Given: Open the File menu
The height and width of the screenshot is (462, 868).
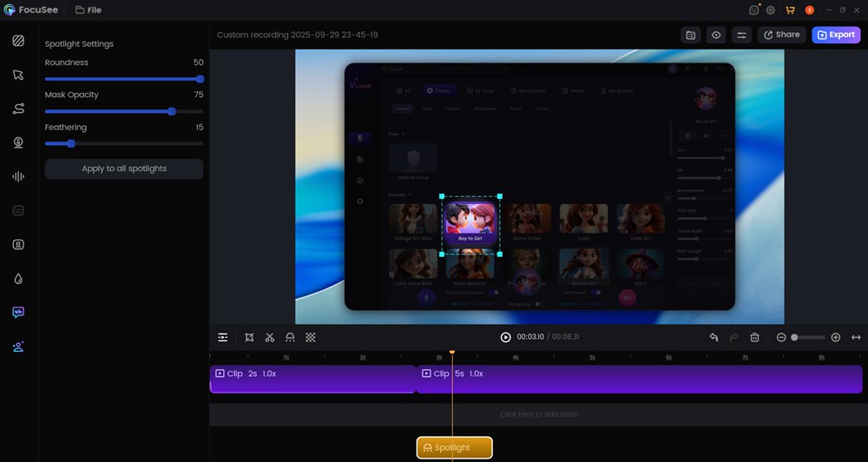Looking at the screenshot, I should pos(88,10).
